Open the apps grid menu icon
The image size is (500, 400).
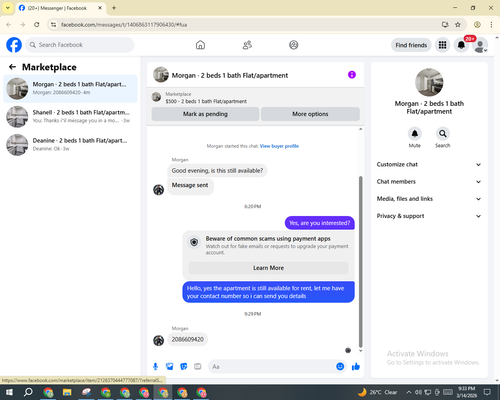point(442,45)
